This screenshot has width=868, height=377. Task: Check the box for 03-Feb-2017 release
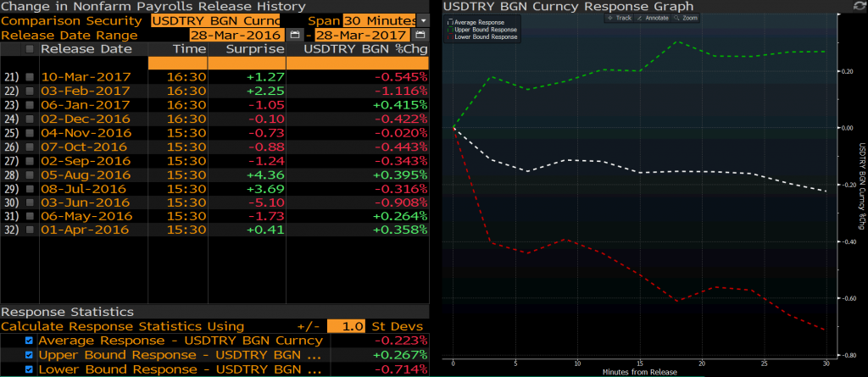click(x=30, y=91)
